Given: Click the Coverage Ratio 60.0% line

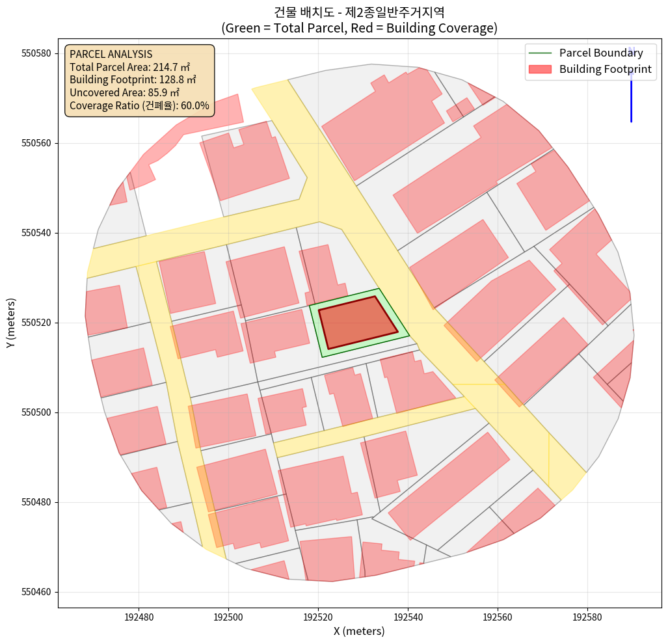Looking at the screenshot, I should [x=139, y=105].
